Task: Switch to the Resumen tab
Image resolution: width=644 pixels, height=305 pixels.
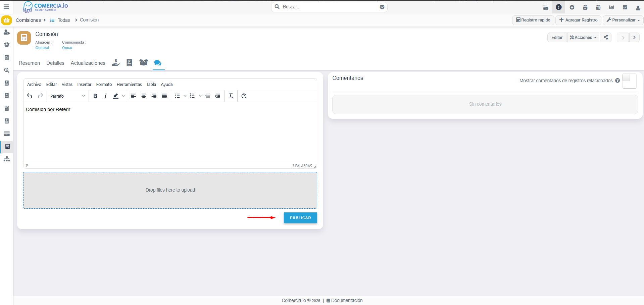Action: [x=29, y=63]
